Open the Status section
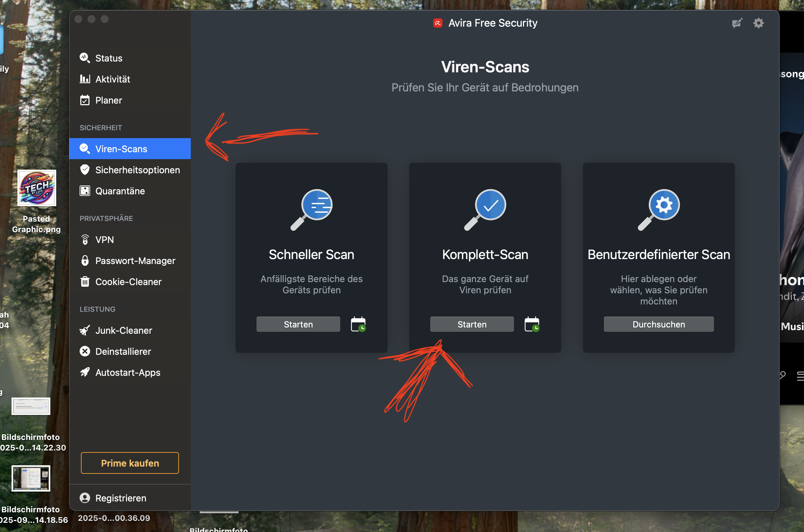 click(109, 58)
